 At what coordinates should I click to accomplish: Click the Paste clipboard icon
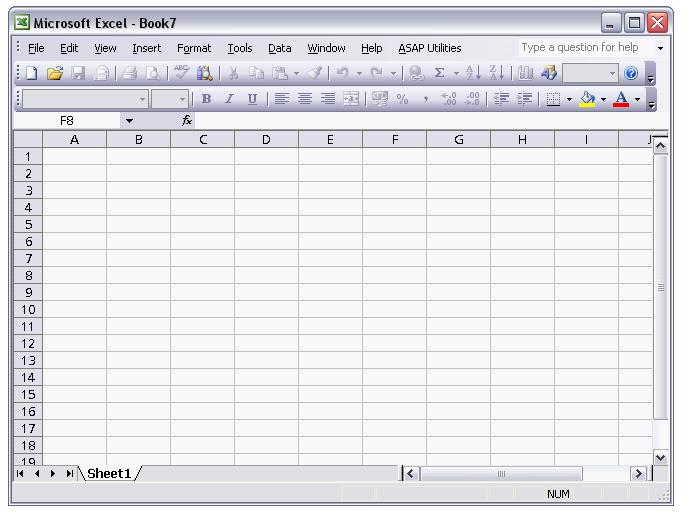[279, 73]
